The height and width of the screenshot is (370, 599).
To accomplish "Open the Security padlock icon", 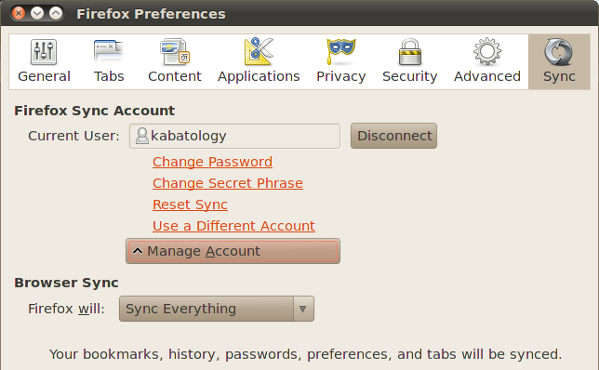I will pyautogui.click(x=410, y=52).
